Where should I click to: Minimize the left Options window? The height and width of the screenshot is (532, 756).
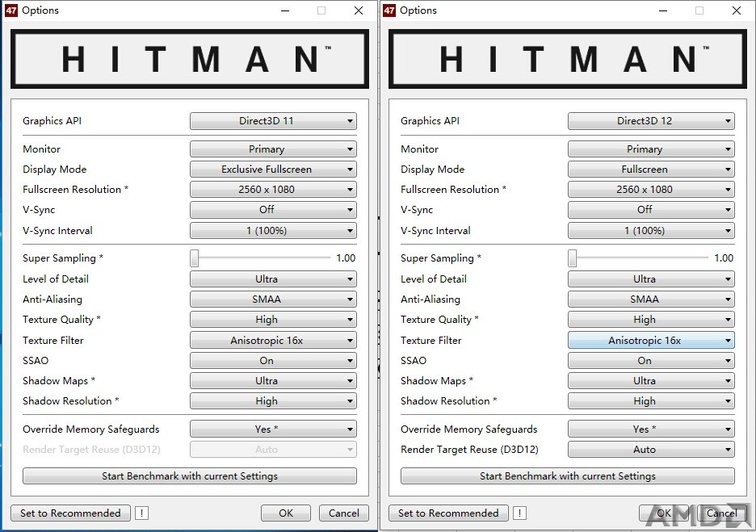click(x=285, y=10)
